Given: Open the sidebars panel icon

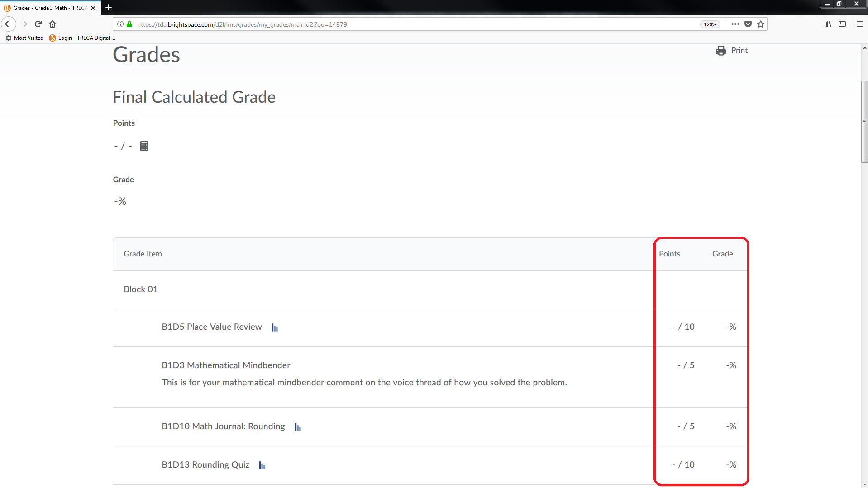Looking at the screenshot, I should tap(842, 24).
